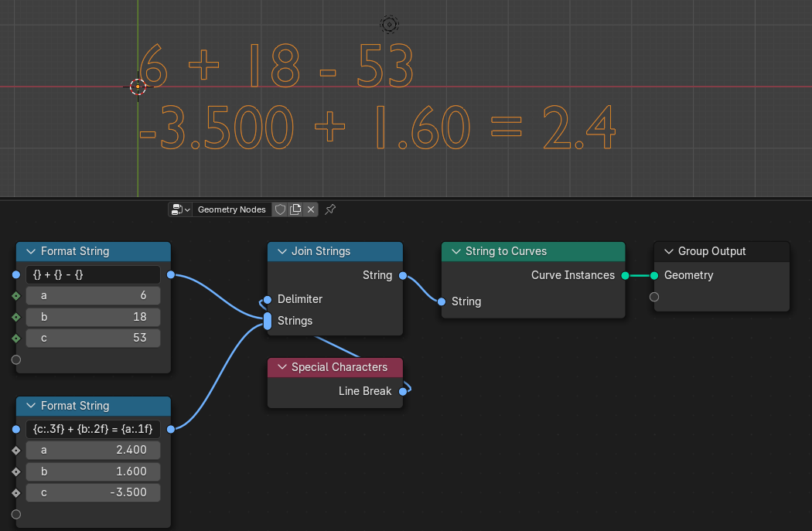Viewport: 812px width, 531px height.
Task: Toggle the pin node tree icon
Action: pos(330,209)
